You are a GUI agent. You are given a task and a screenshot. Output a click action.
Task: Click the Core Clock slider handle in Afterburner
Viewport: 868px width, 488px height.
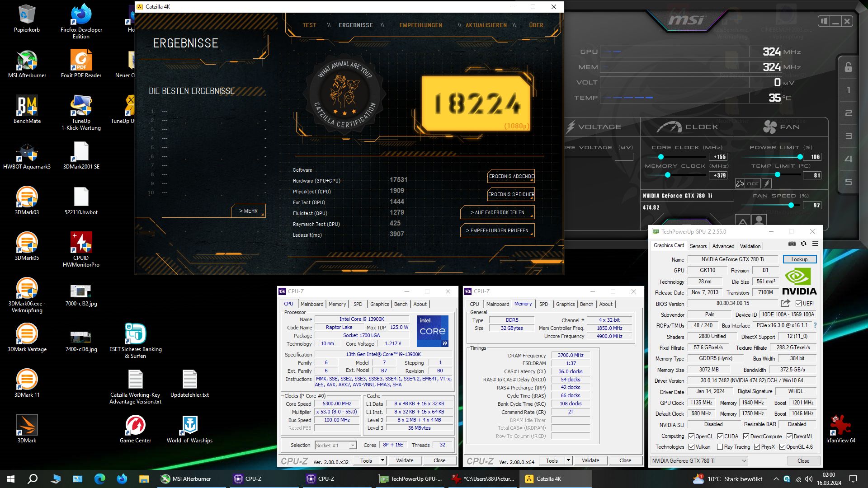[x=661, y=157]
